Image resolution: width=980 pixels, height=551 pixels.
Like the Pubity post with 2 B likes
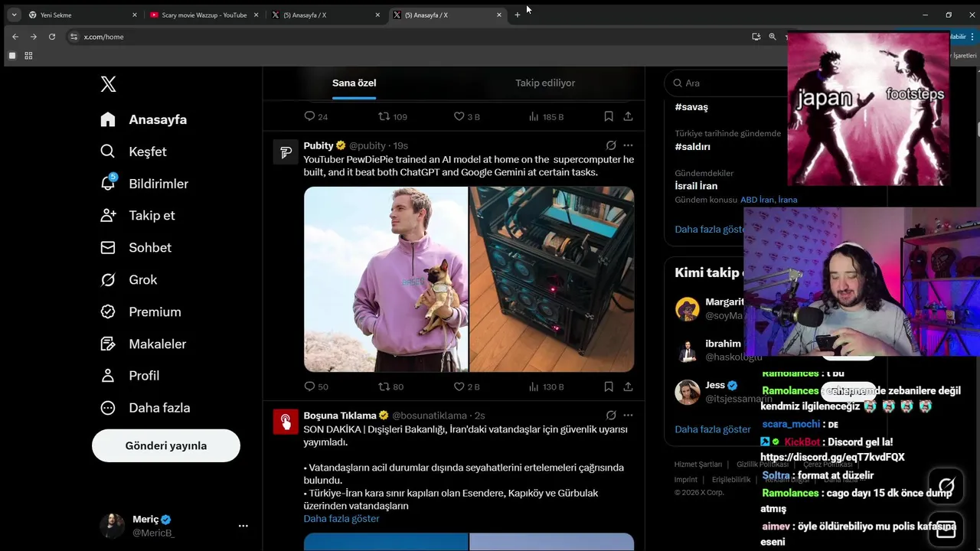(x=467, y=386)
